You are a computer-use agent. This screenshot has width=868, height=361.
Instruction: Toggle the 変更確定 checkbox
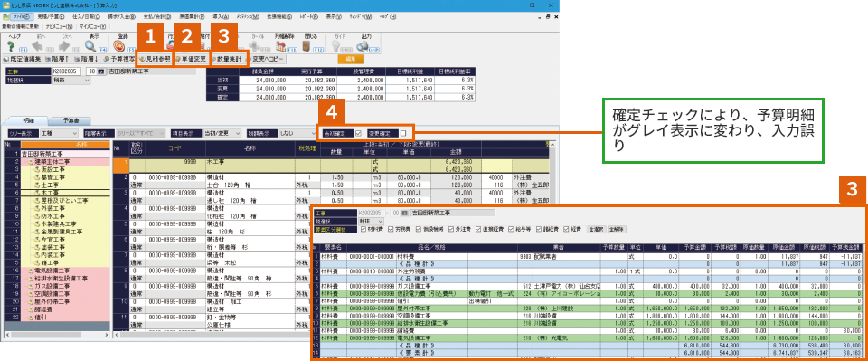(403, 133)
